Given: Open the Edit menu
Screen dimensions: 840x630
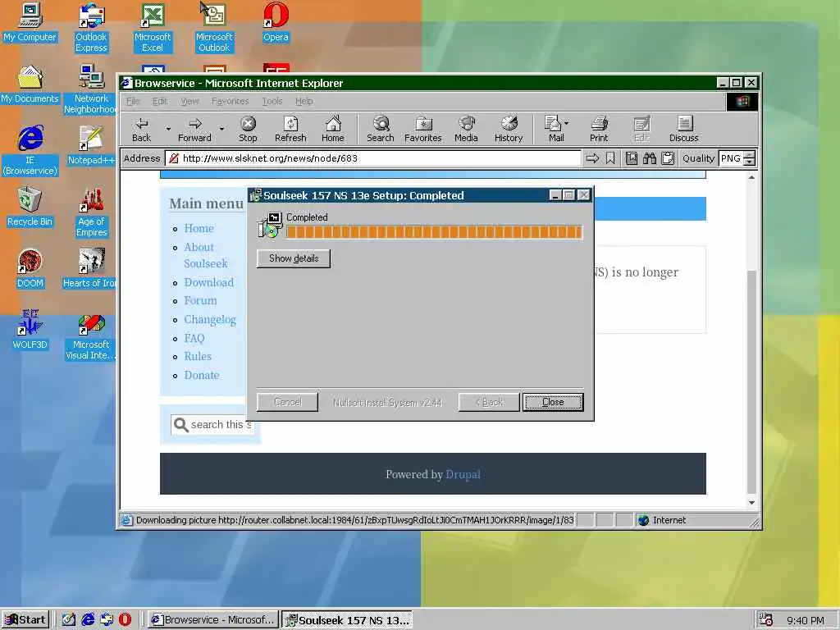Looking at the screenshot, I should [x=160, y=101].
